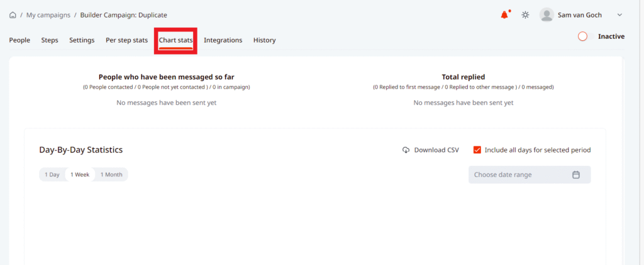Open the History tab
The image size is (644, 265).
click(x=264, y=40)
